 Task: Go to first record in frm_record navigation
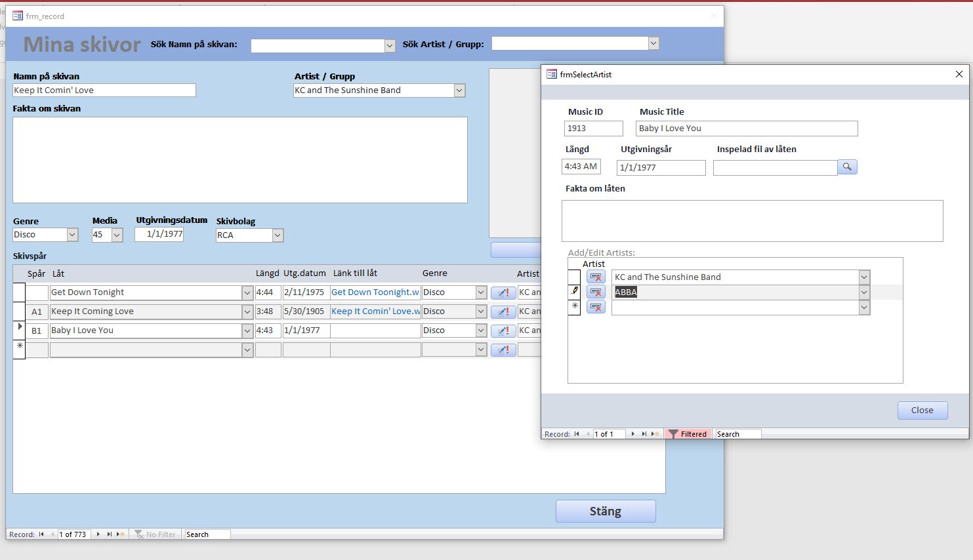click(x=41, y=534)
